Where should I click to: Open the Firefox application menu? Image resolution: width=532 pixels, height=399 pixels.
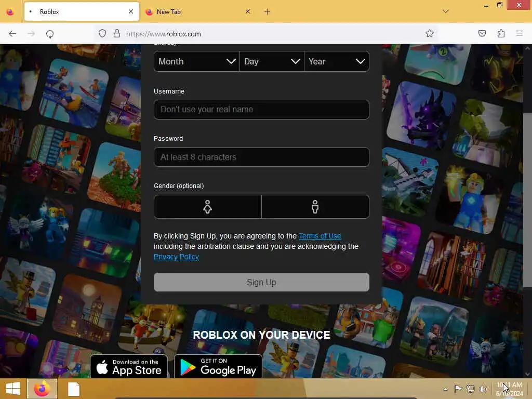[x=520, y=33]
